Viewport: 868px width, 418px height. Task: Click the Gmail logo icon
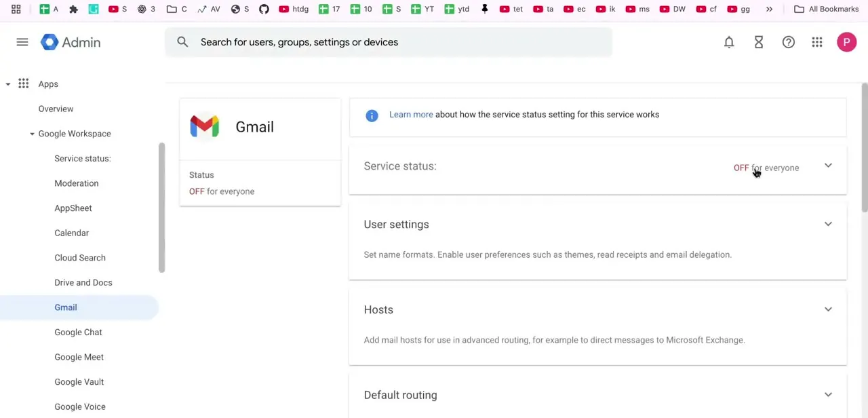click(205, 127)
